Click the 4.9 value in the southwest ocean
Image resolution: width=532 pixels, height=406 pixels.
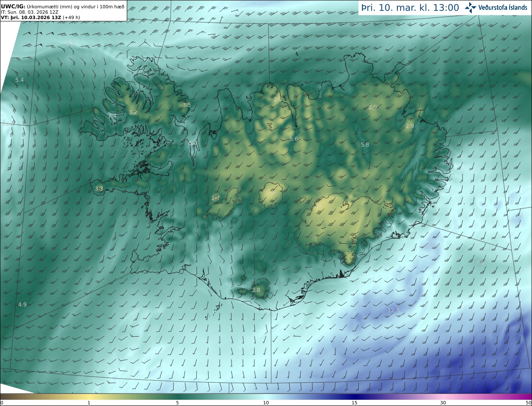click(x=22, y=305)
